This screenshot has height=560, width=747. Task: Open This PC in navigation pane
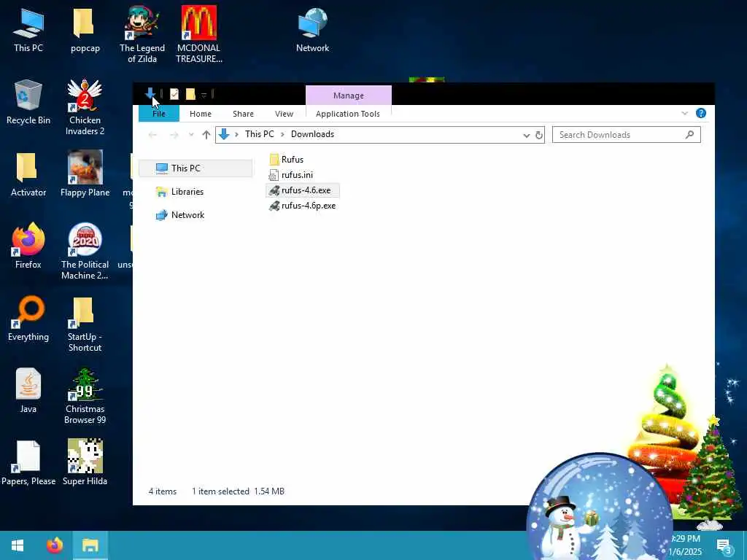tap(195, 168)
